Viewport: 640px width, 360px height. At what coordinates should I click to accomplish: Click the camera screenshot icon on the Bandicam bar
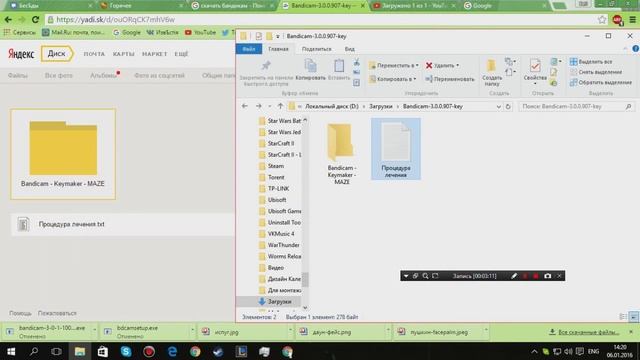(547, 276)
